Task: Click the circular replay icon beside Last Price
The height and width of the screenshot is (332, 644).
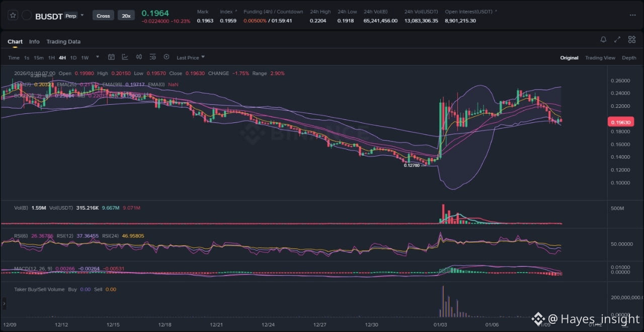Action: [167, 57]
